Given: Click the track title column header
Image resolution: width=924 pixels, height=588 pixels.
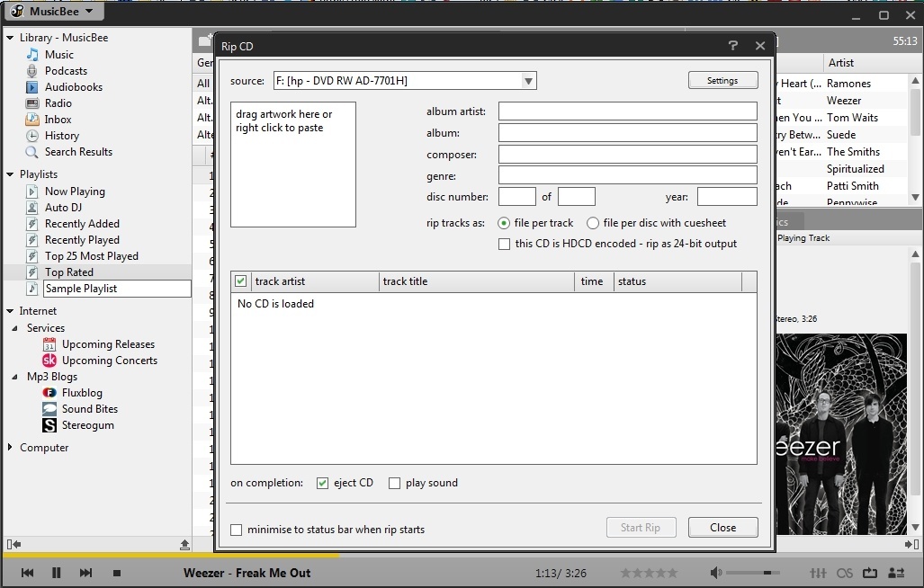Looking at the screenshot, I should click(476, 281).
